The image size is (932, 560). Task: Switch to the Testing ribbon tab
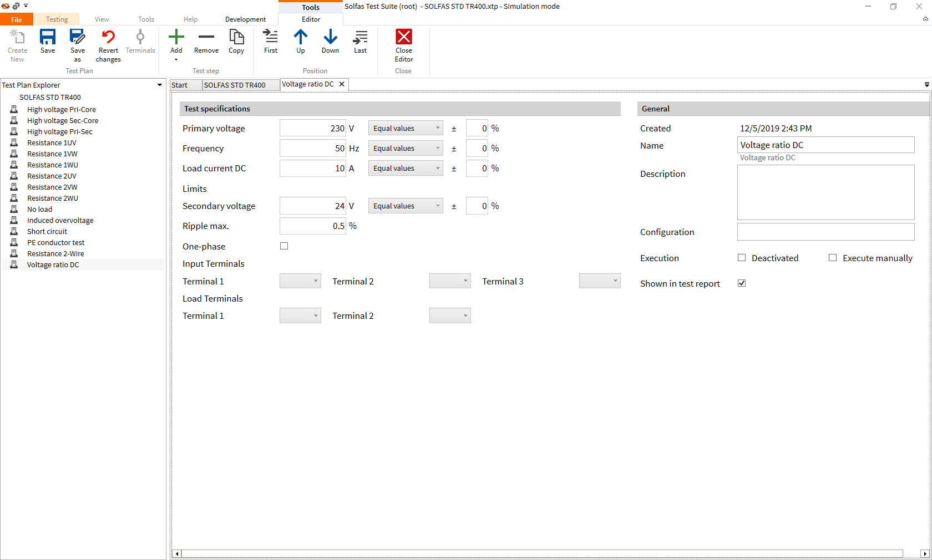57,19
